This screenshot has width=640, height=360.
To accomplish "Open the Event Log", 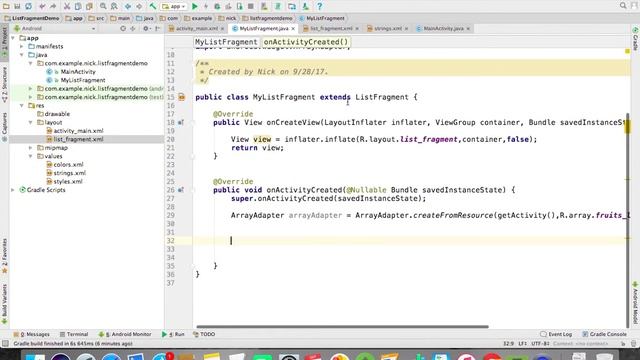I will tap(556, 334).
